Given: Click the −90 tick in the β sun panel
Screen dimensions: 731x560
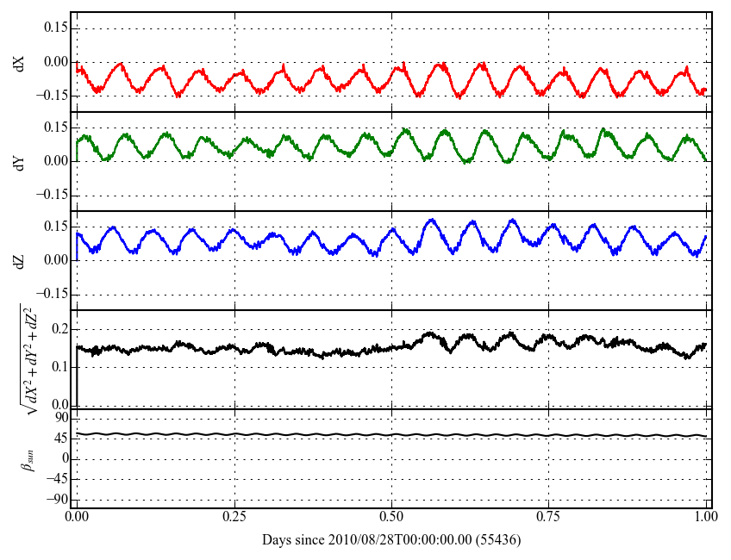Looking at the screenshot, I should [57, 499].
